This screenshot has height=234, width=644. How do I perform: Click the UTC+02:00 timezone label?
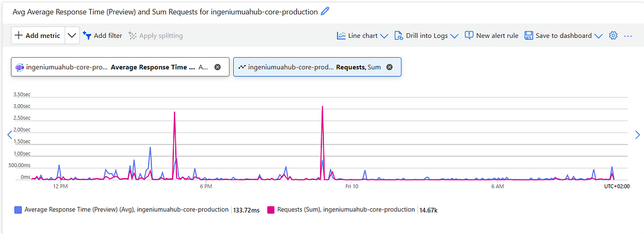[617, 186]
